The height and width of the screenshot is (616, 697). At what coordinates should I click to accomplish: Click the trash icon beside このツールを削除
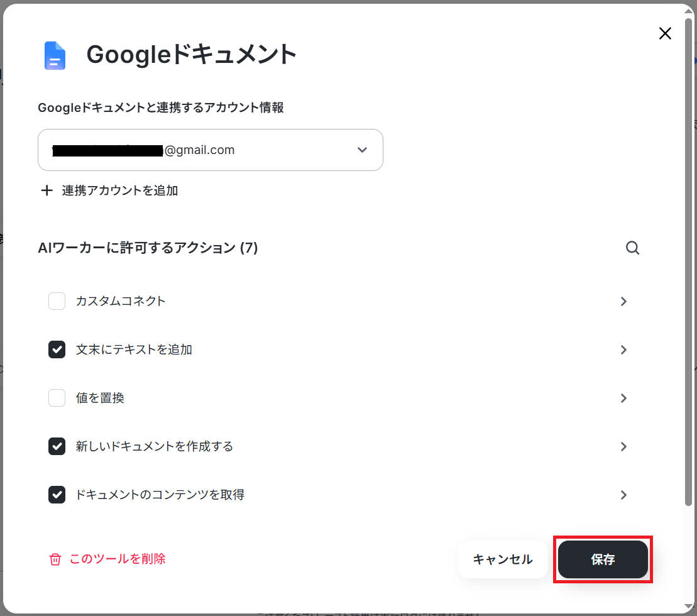coord(55,559)
